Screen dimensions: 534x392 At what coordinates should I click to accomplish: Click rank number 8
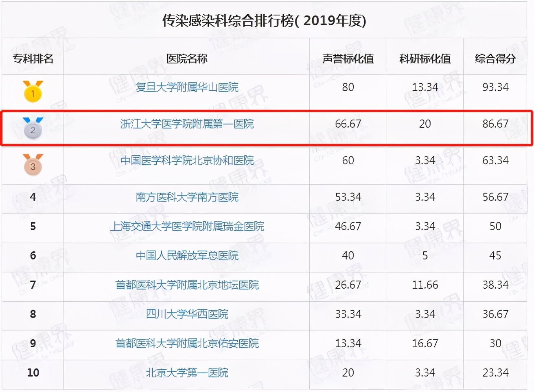coord(33,314)
